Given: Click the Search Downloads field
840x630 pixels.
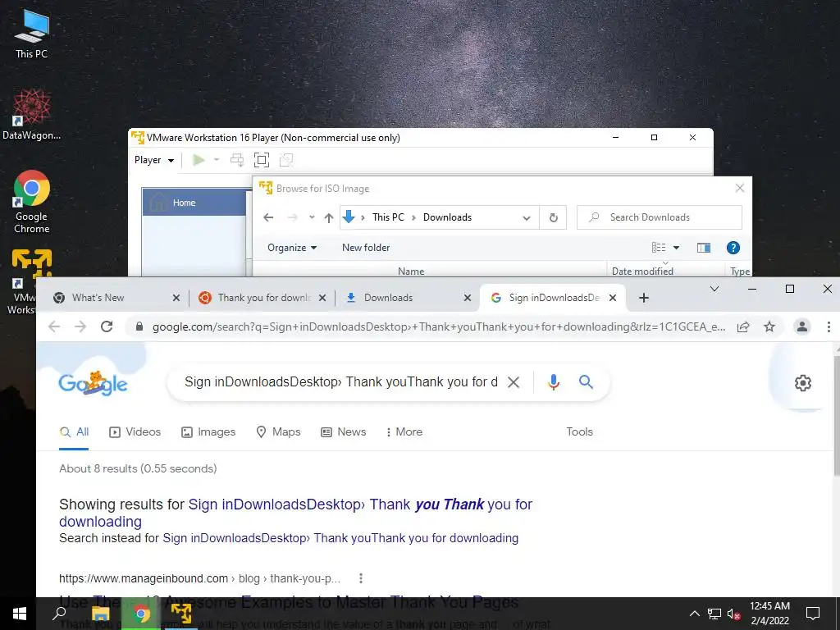Looking at the screenshot, I should click(x=660, y=217).
